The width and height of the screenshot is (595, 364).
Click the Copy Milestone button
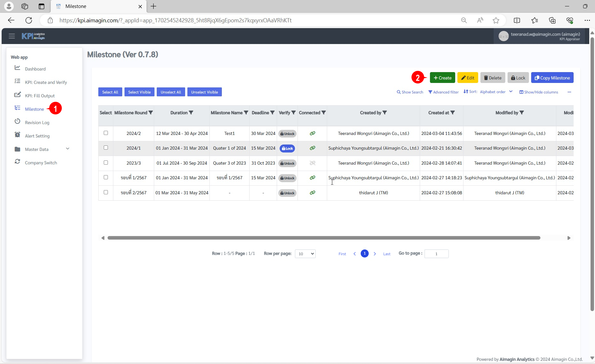click(552, 78)
